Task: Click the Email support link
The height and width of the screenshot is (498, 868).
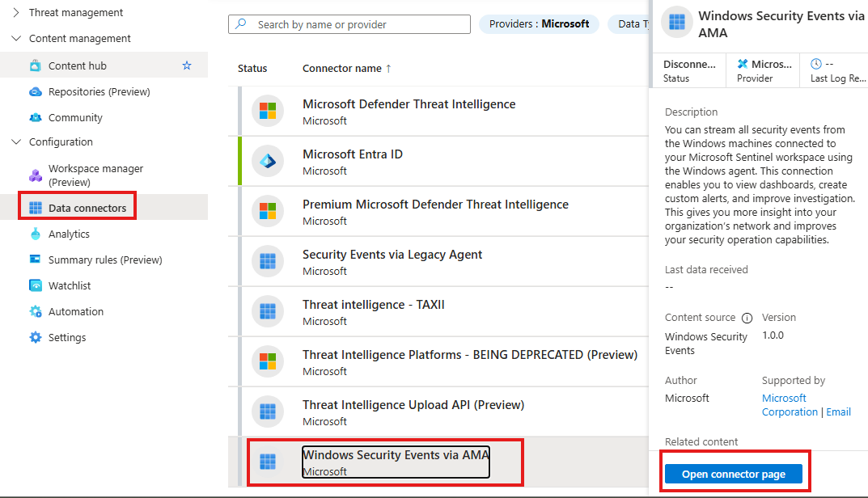Action: coord(838,411)
